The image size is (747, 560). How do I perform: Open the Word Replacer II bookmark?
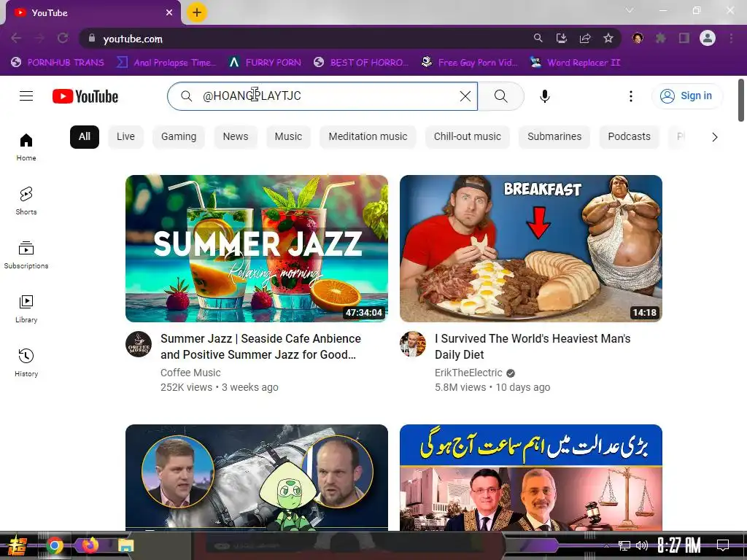point(575,63)
